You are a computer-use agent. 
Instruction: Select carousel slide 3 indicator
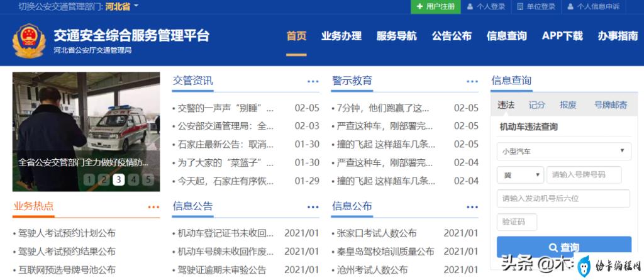click(x=119, y=180)
